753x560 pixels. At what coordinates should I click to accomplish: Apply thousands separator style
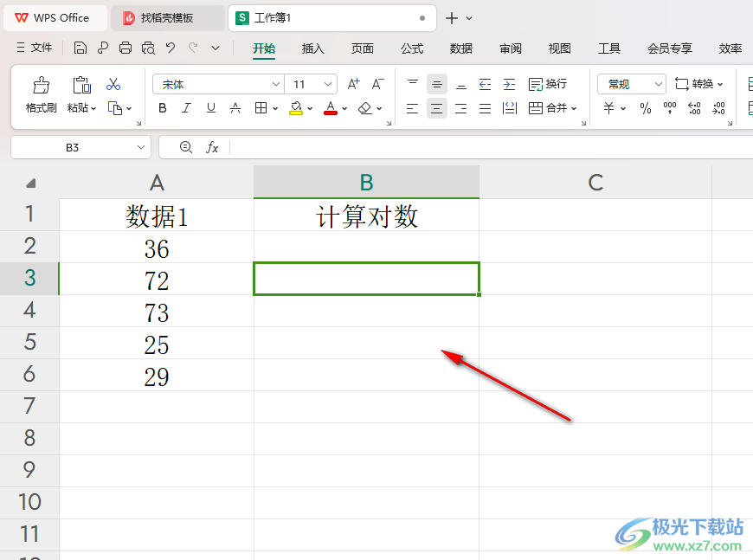point(669,108)
